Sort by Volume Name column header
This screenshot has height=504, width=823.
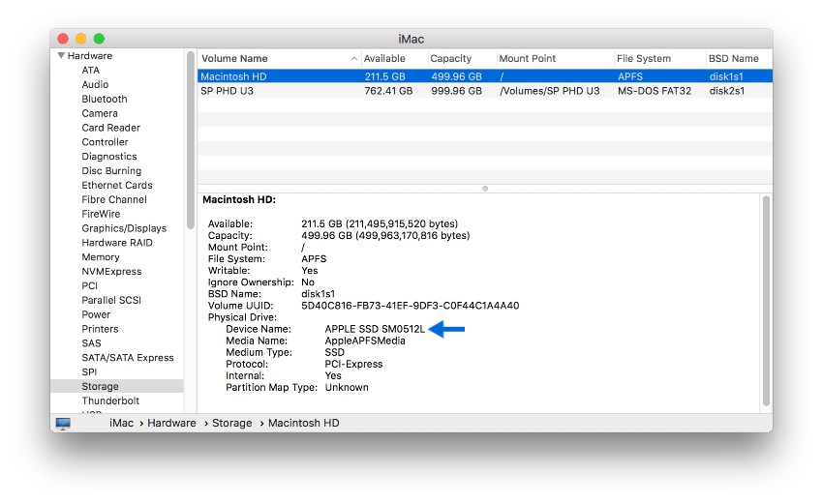pyautogui.click(x=234, y=59)
